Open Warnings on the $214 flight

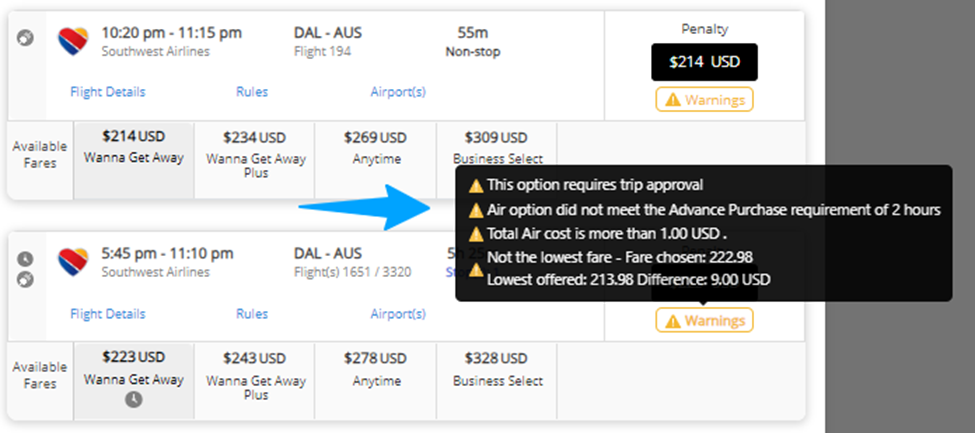click(705, 100)
